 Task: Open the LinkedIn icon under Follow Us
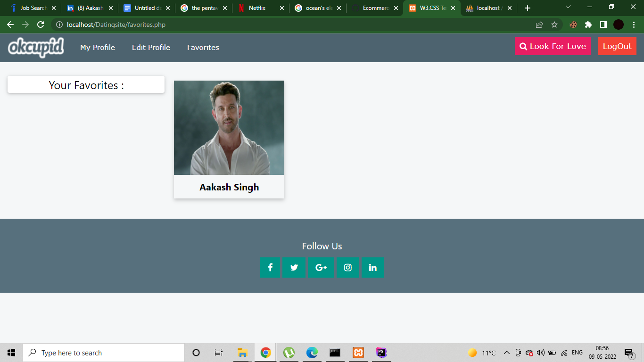pyautogui.click(x=372, y=267)
